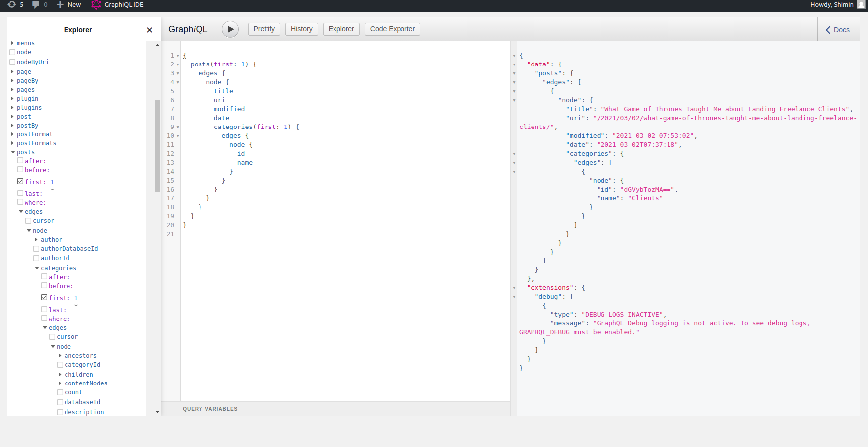Open the updates icon in admin bar
The width and height of the screenshot is (868, 447).
[12, 4]
